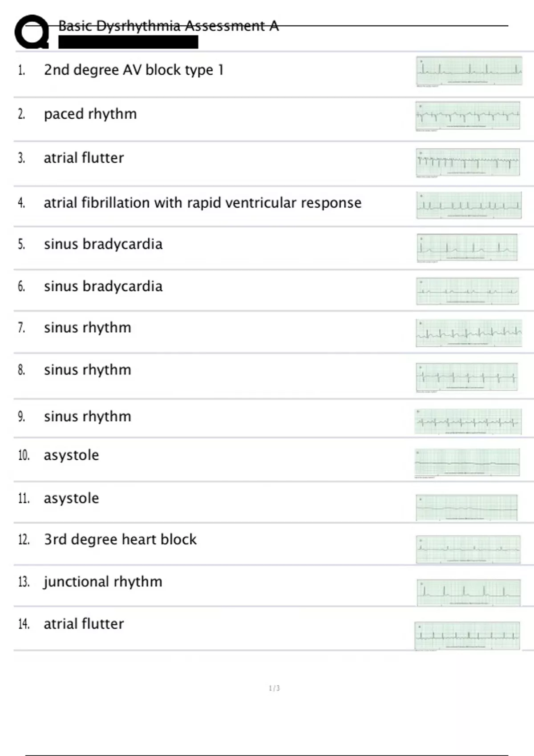Select the 3rd degree heart block ECG image
The image size is (534, 756).
[468, 549]
